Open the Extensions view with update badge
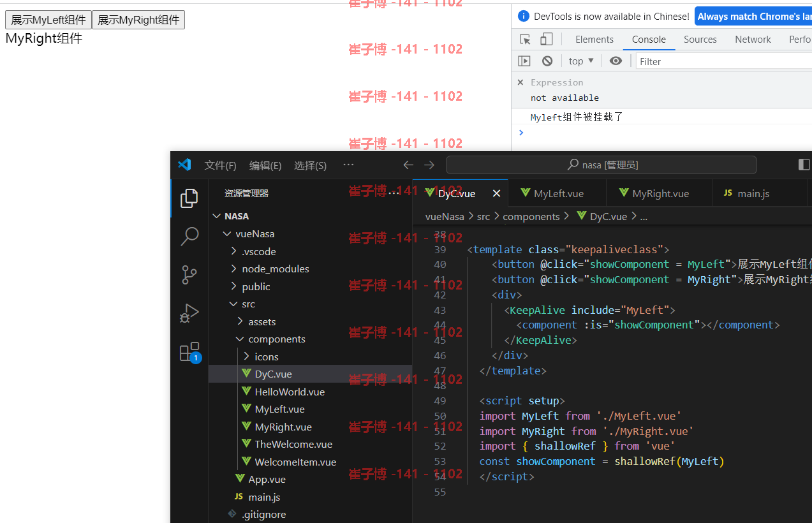 [189, 352]
